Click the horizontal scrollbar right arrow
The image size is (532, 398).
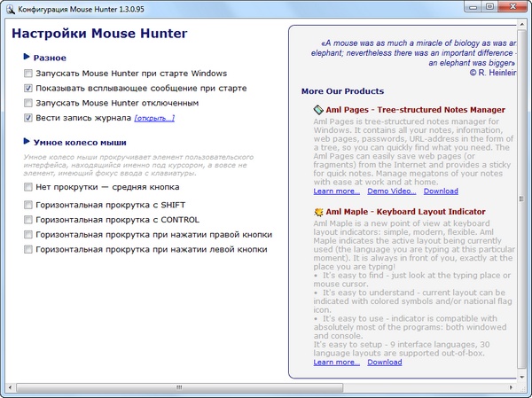511,387
